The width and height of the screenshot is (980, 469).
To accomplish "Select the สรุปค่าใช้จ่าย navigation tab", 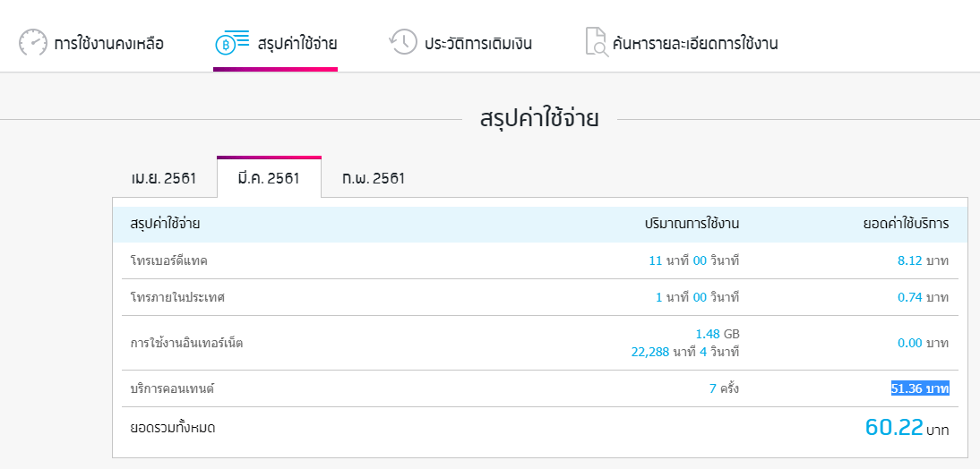I will pyautogui.click(x=276, y=43).
